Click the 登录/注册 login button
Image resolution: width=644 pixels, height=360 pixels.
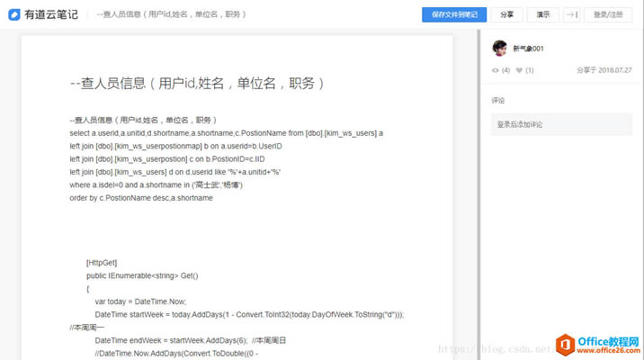click(609, 14)
